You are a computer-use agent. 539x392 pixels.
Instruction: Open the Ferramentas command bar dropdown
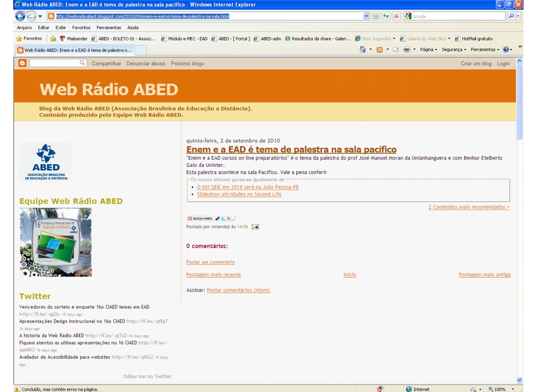pos(485,50)
